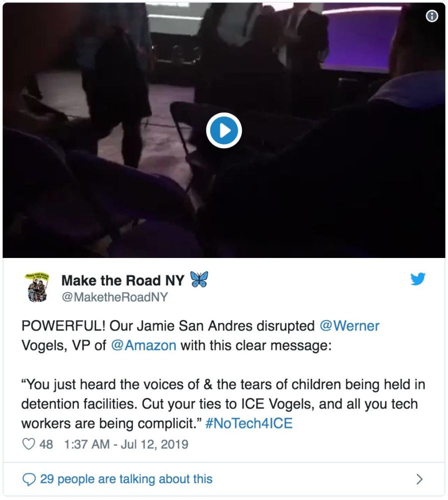Click the quoted tweet text paragraph
This screenshot has height=500, width=448.
click(223, 404)
